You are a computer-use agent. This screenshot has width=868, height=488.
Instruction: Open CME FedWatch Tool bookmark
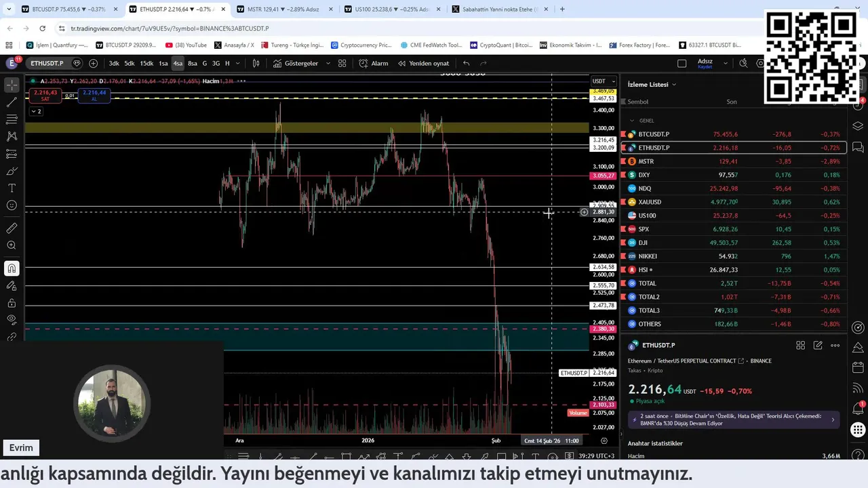tap(431, 45)
